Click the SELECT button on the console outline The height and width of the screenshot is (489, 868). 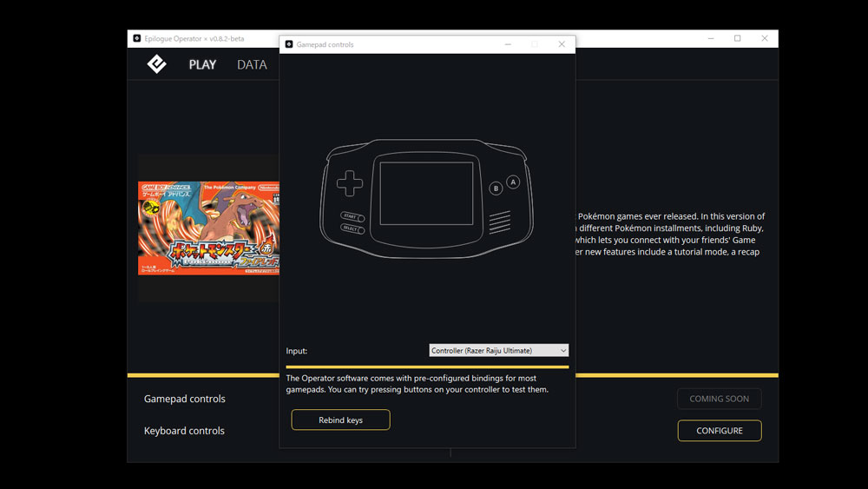(352, 229)
